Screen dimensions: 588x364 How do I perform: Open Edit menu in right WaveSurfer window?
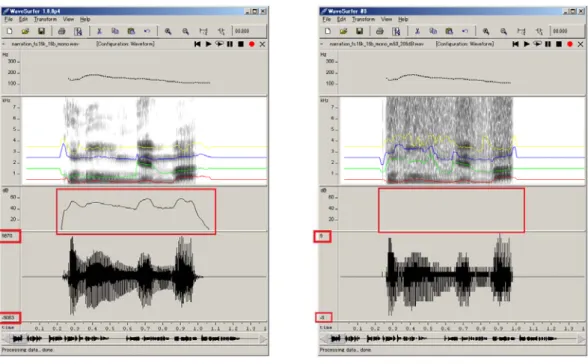341,19
